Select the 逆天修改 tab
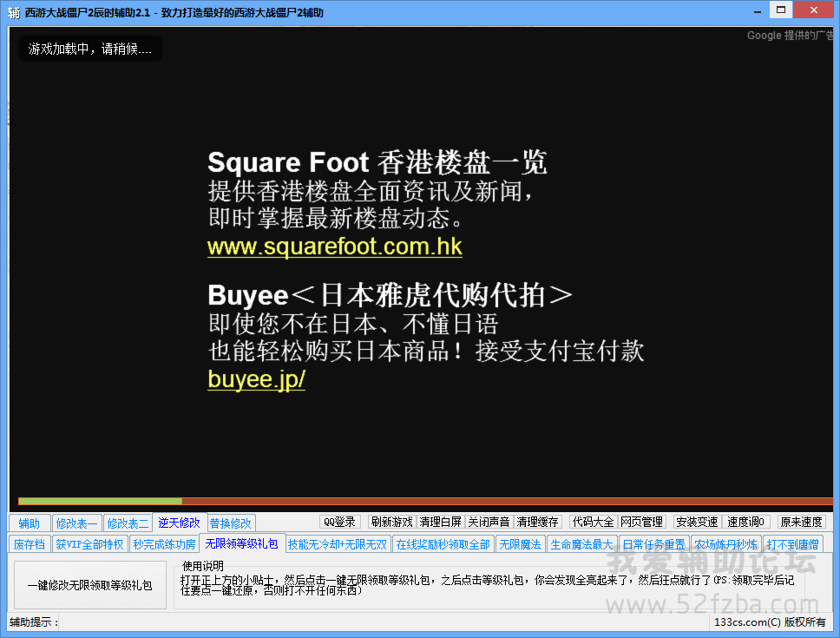Image resolution: width=840 pixels, height=638 pixels. click(x=179, y=523)
